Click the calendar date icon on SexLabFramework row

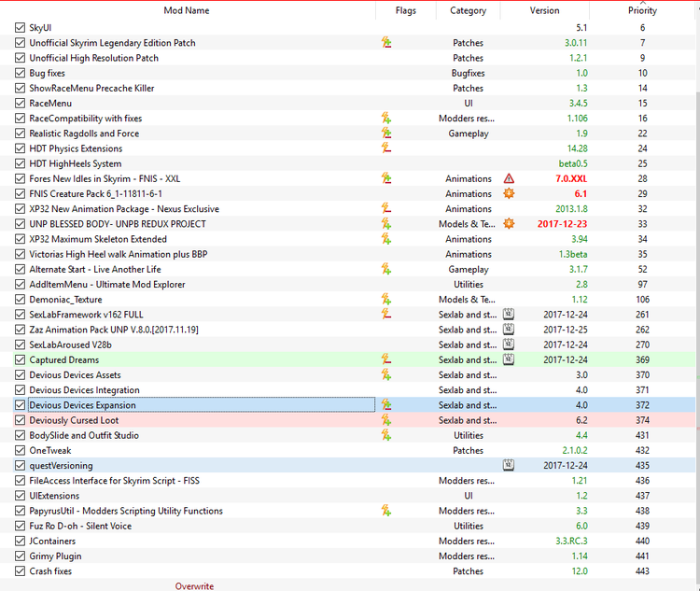[509, 314]
